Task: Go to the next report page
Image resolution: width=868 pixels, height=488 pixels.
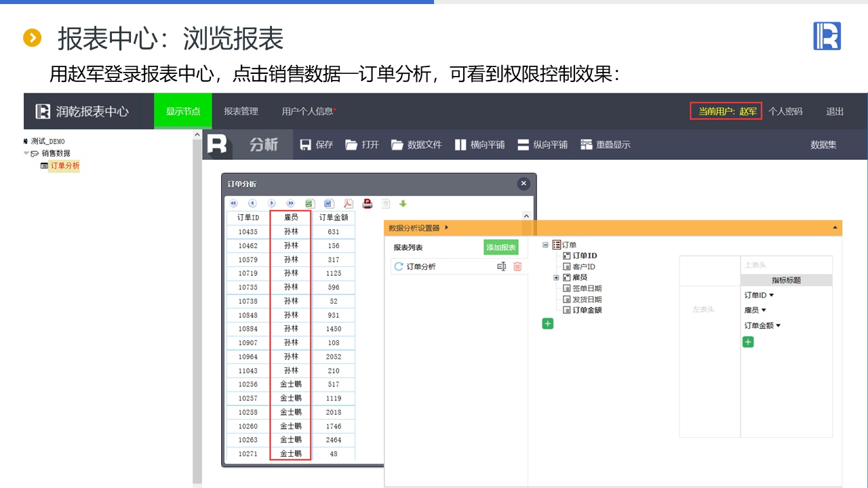Action: click(271, 203)
